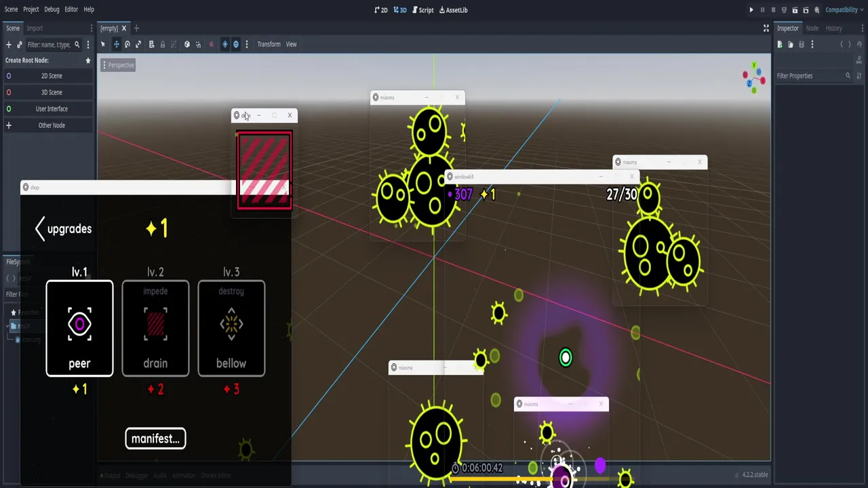868x488 pixels.
Task: Choose Other Node as root
Action: click(49, 125)
